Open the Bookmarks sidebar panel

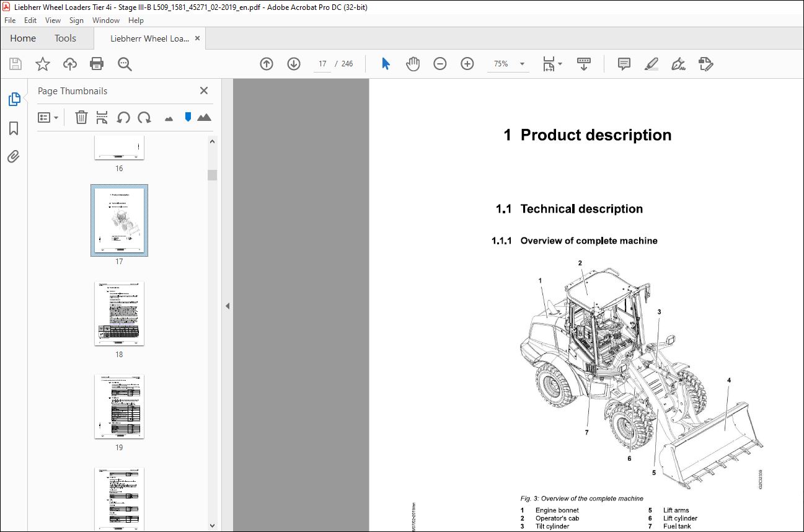pyautogui.click(x=14, y=128)
